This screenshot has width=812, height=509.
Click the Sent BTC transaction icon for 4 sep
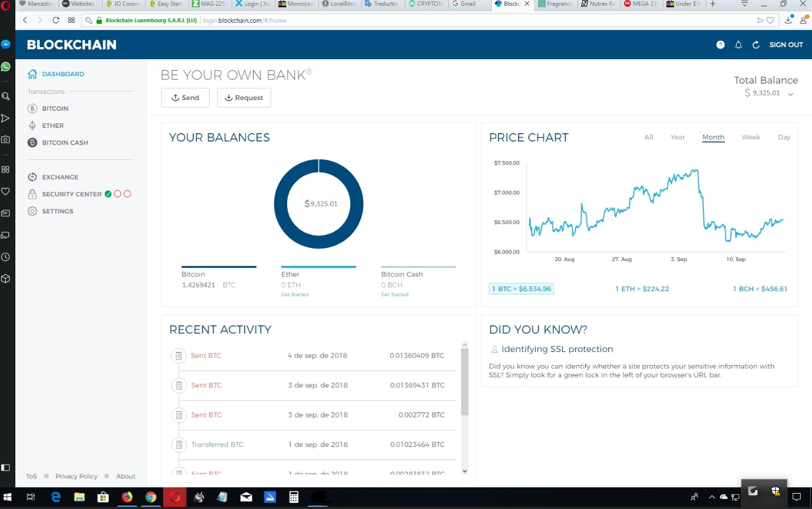[x=179, y=356]
